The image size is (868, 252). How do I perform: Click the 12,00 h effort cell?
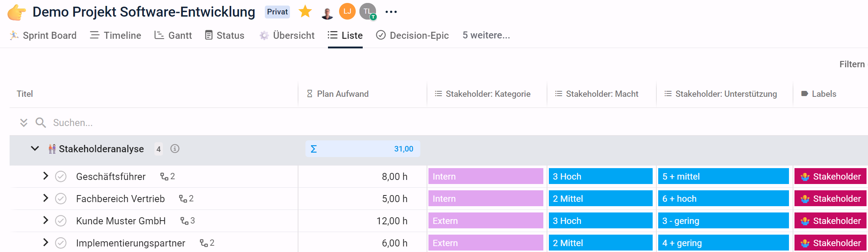362,221
